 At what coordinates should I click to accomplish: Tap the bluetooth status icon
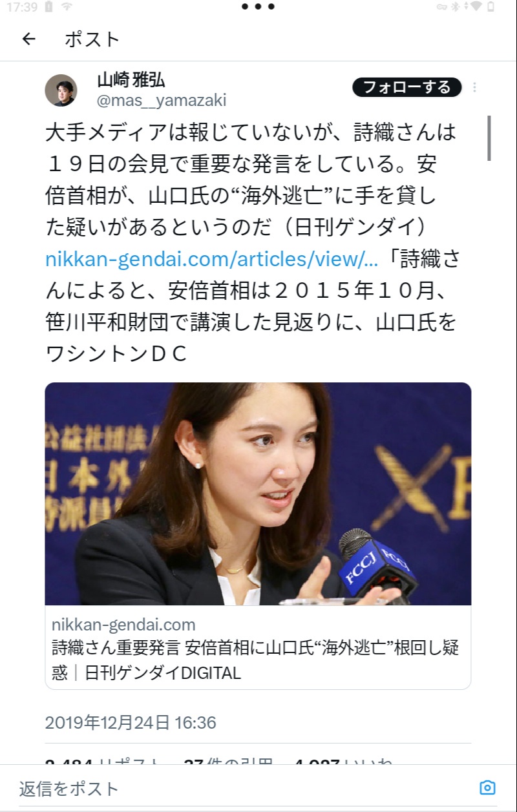coord(456,6)
